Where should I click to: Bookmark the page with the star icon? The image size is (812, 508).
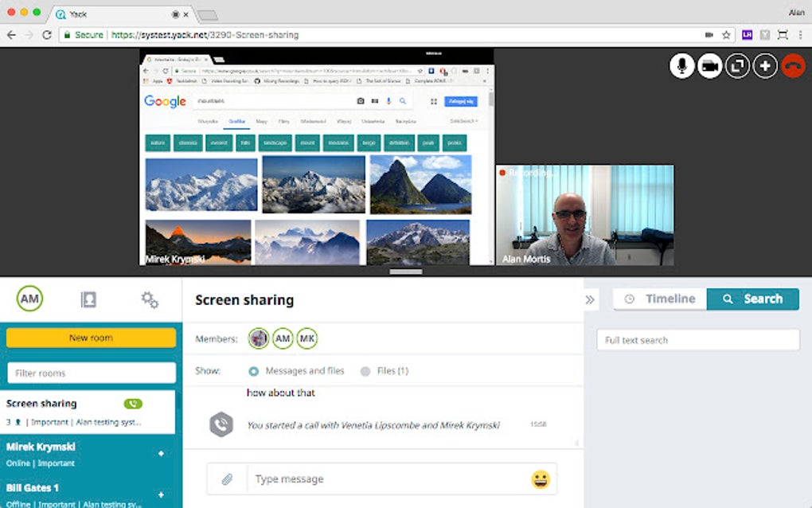point(725,35)
